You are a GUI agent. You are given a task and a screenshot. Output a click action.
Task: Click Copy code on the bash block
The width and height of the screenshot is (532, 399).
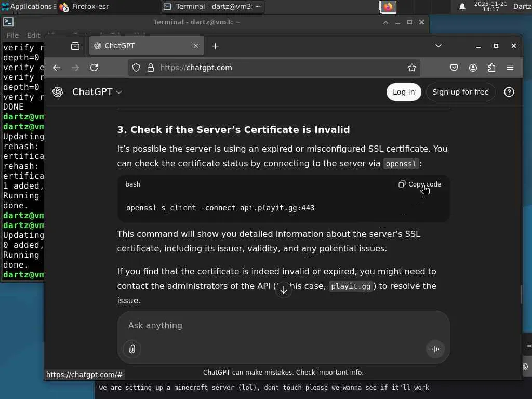tap(420, 184)
